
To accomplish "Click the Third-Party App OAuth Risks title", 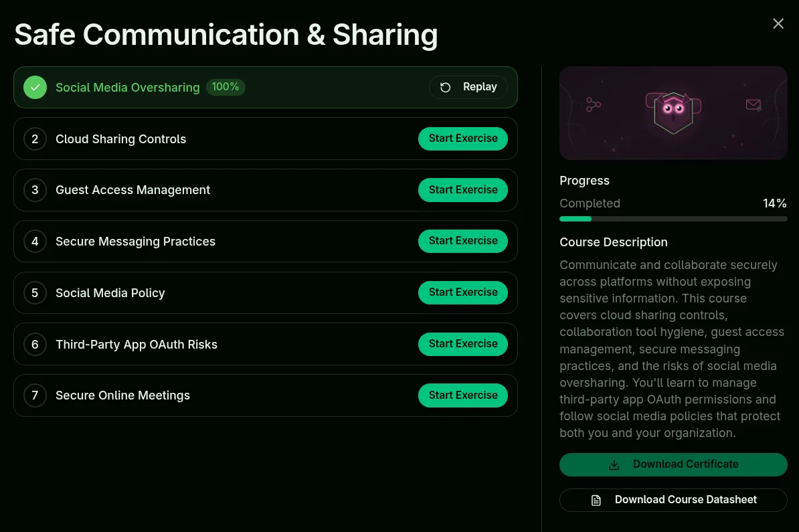I will (x=137, y=345).
